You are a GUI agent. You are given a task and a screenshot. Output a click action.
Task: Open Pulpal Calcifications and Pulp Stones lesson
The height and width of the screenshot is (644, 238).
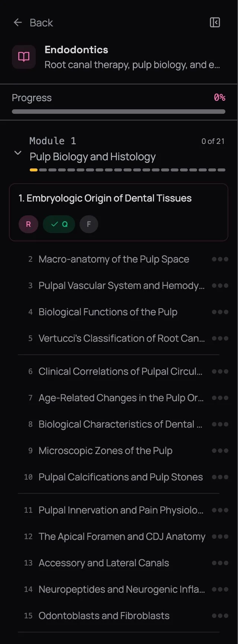click(120, 477)
